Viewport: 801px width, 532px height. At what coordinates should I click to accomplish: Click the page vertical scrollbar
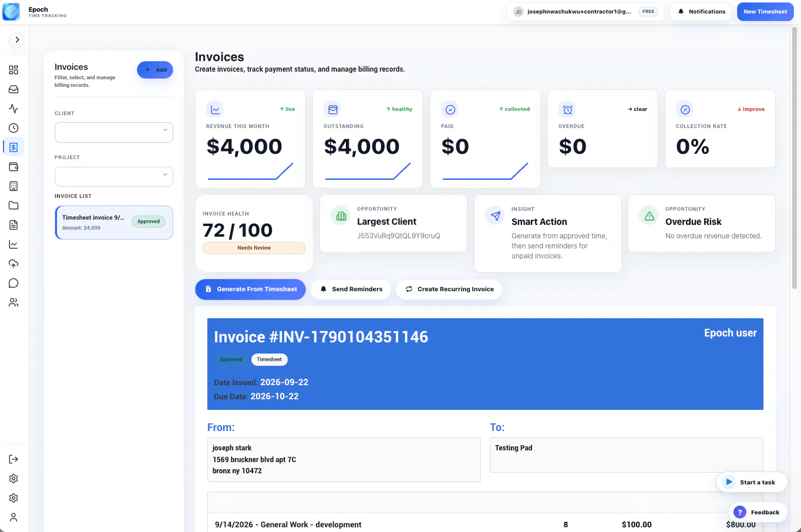point(795,159)
